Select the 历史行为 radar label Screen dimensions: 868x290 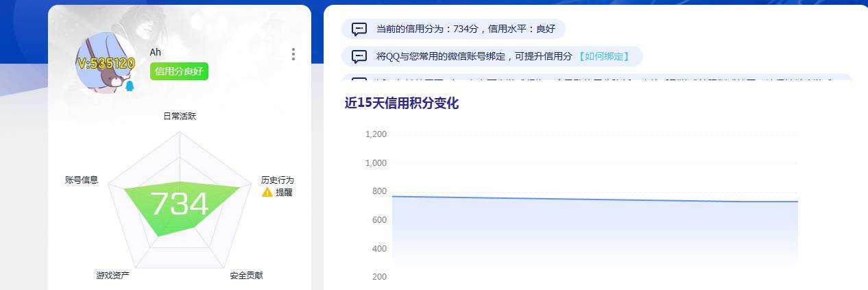click(277, 180)
